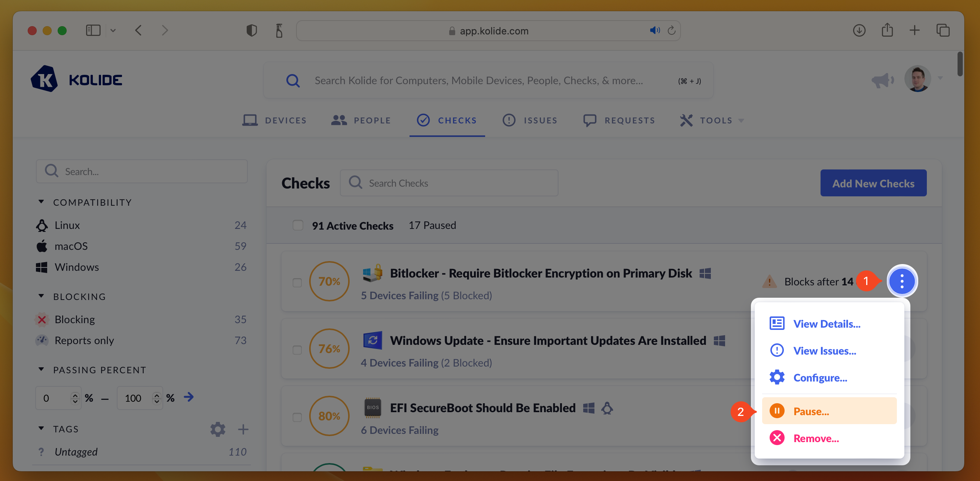Reload the page in address bar

(x=672, y=30)
